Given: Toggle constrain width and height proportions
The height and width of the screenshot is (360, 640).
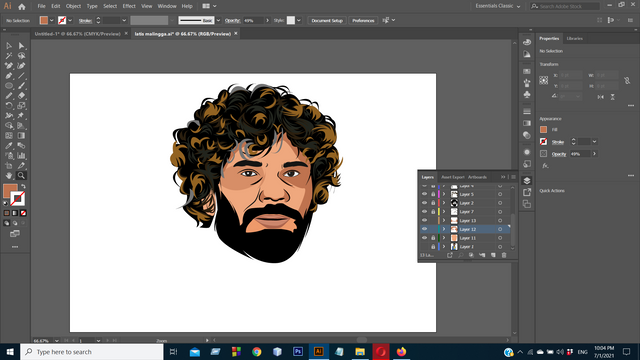Looking at the screenshot, I should tap(627, 80).
